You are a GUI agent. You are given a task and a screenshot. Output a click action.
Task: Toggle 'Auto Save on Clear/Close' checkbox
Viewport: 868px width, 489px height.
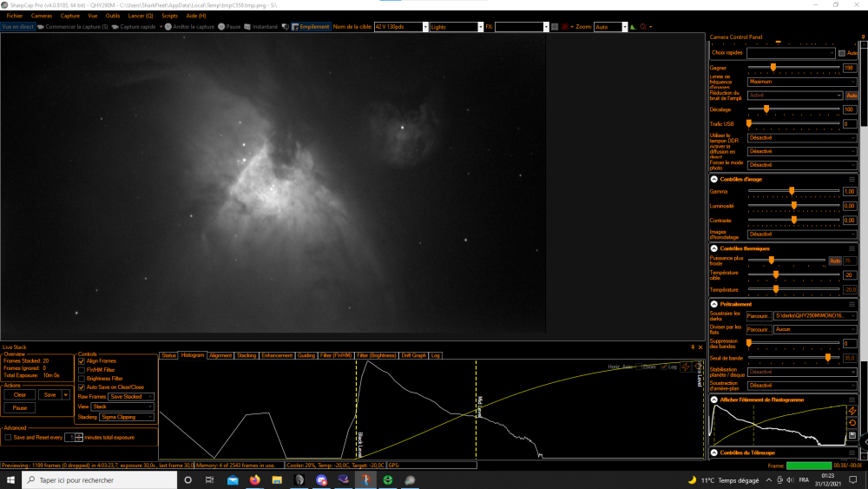coord(82,387)
